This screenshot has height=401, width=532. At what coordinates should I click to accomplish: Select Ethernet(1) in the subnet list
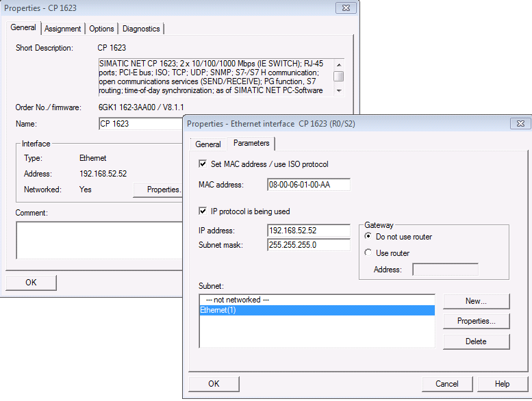click(316, 311)
